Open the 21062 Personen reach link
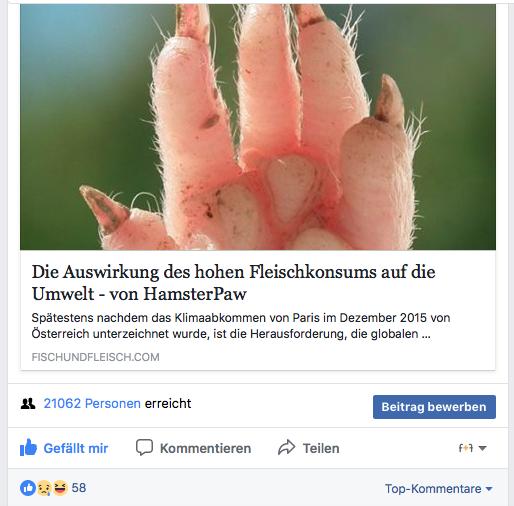Image resolution: width=514 pixels, height=506 pixels. pyautogui.click(x=92, y=403)
